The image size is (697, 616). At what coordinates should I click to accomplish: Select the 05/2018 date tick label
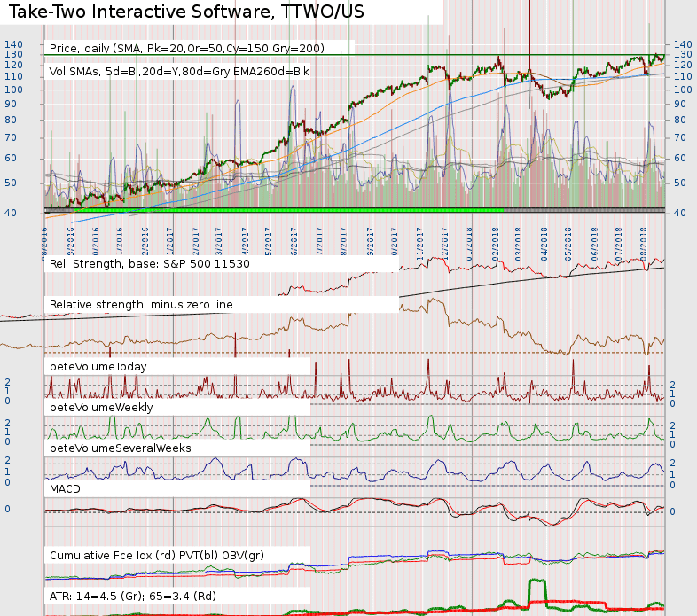[x=568, y=244]
